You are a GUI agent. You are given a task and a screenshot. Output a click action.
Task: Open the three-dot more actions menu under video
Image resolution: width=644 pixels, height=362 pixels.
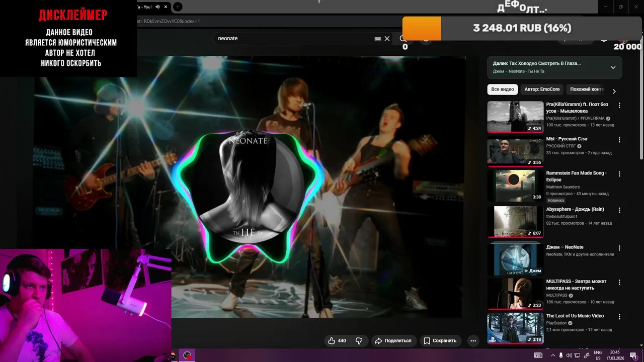point(473,341)
